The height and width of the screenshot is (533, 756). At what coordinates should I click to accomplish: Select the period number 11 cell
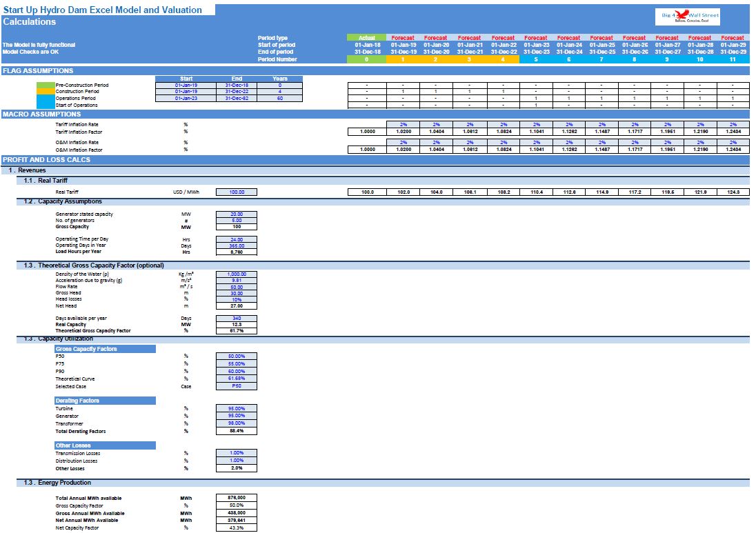coord(733,59)
